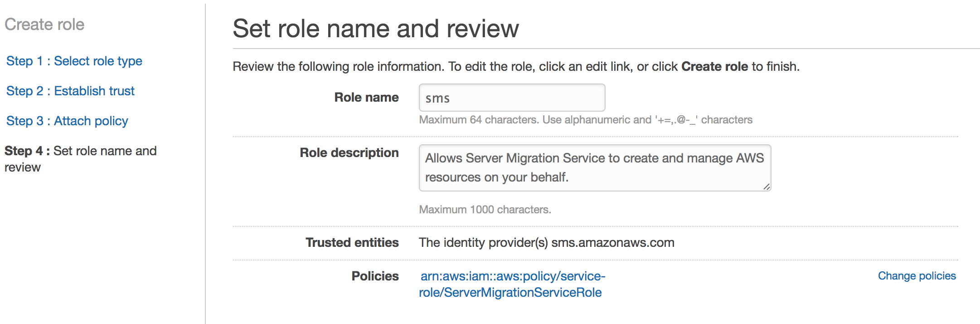
Task: Click the Maximum 1000 characters hint text
Action: [485, 210]
